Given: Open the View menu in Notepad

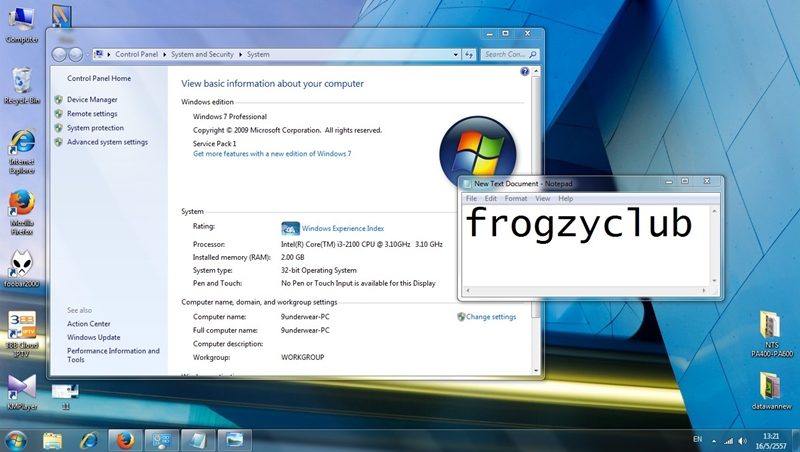Looking at the screenshot, I should (x=542, y=198).
